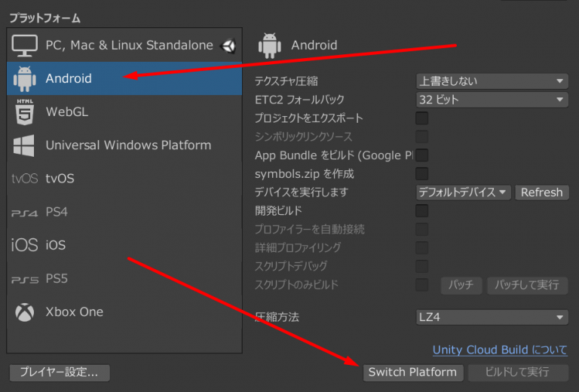Toggle the シンボリックリンクソース checkbox
579x392 pixels.
point(421,136)
